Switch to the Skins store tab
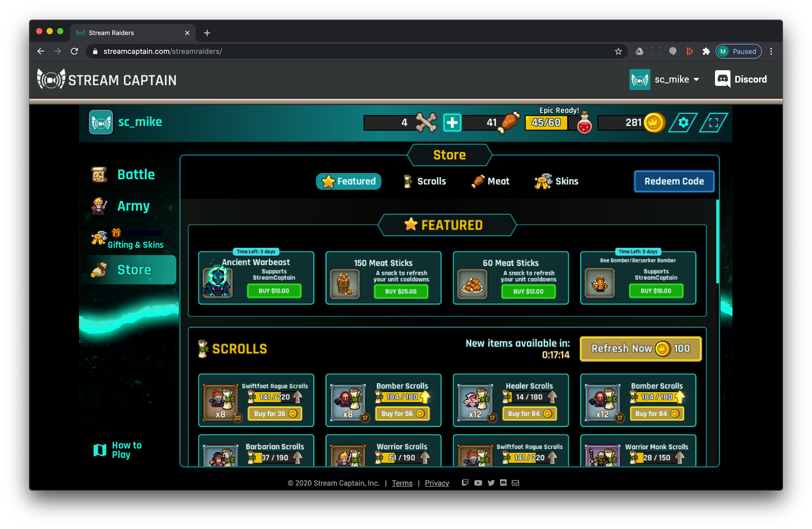 556,181
